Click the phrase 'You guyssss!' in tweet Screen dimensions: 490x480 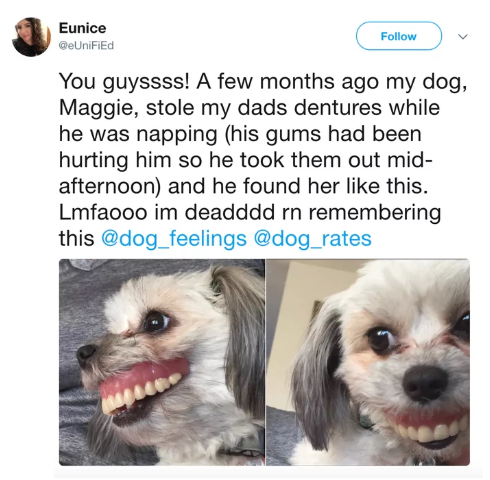[x=124, y=82]
